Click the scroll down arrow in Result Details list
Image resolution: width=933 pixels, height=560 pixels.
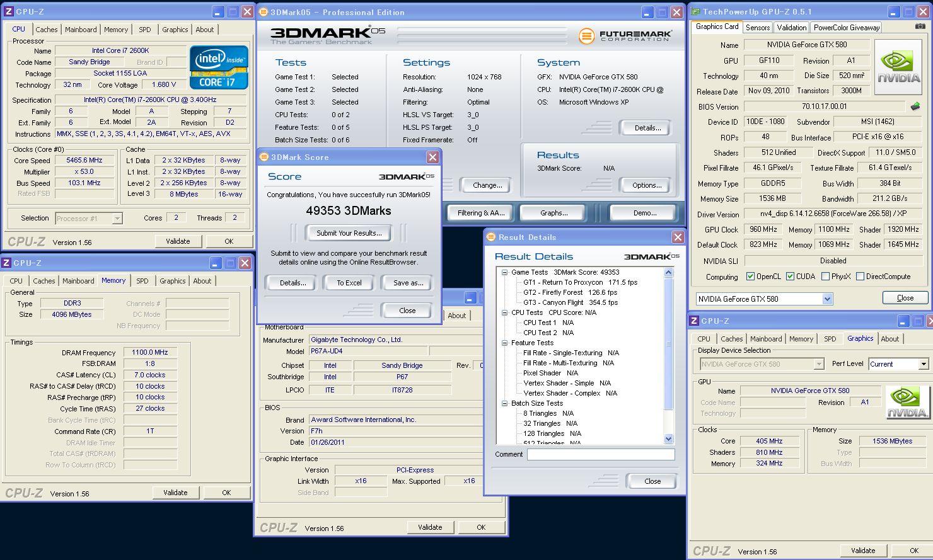click(669, 439)
